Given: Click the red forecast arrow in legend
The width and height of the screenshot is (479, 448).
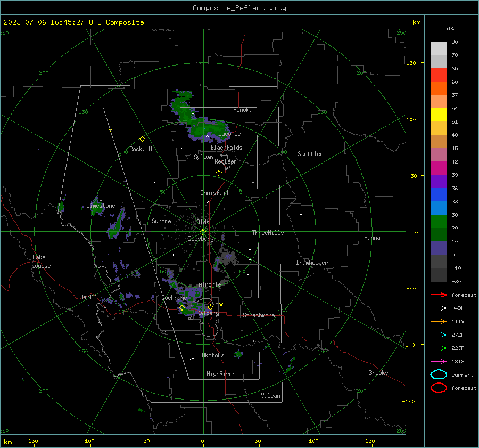Looking at the screenshot, I should 439,295.
